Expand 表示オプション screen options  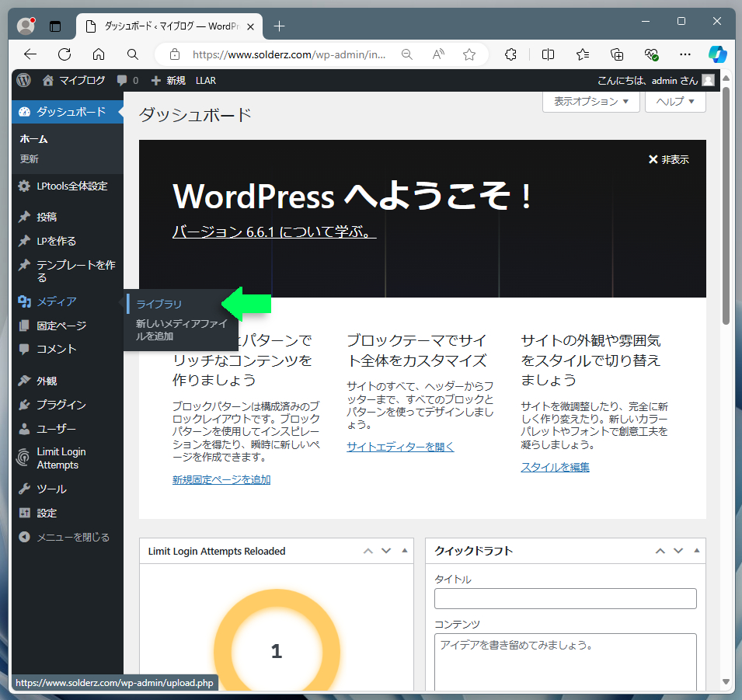pyautogui.click(x=591, y=101)
